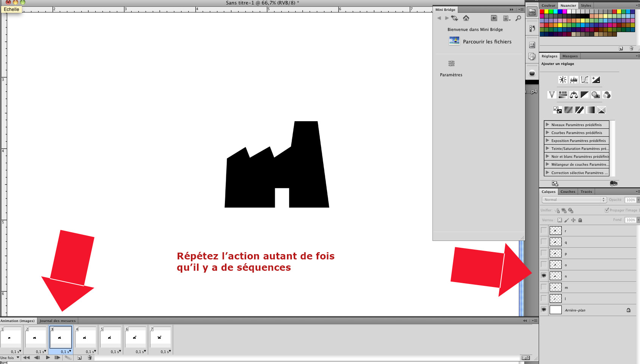Add a Brightness/Contrast adjustment

pos(563,80)
